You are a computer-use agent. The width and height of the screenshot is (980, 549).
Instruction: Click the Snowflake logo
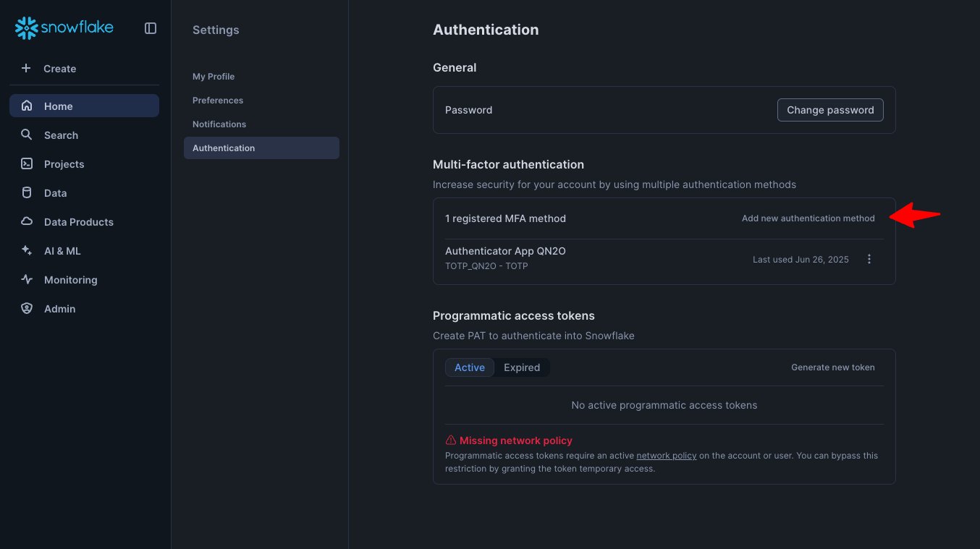(64, 28)
